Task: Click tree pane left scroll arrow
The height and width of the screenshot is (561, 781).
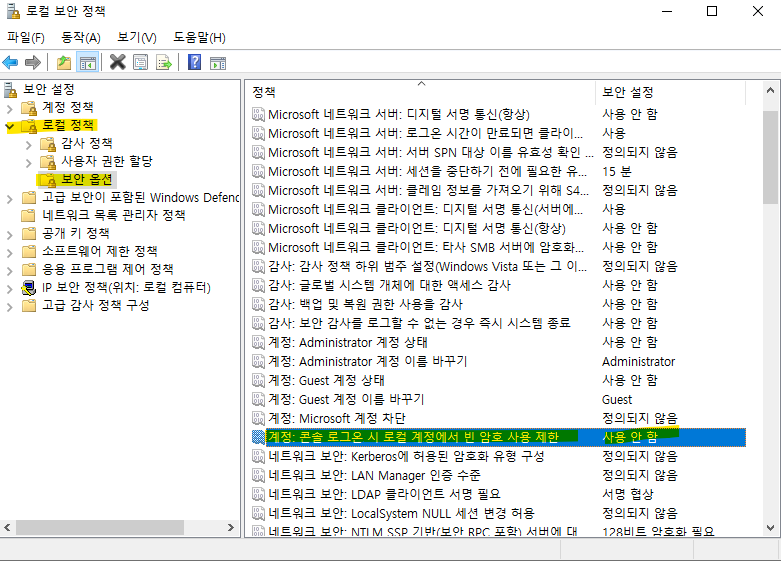Action: (7, 527)
